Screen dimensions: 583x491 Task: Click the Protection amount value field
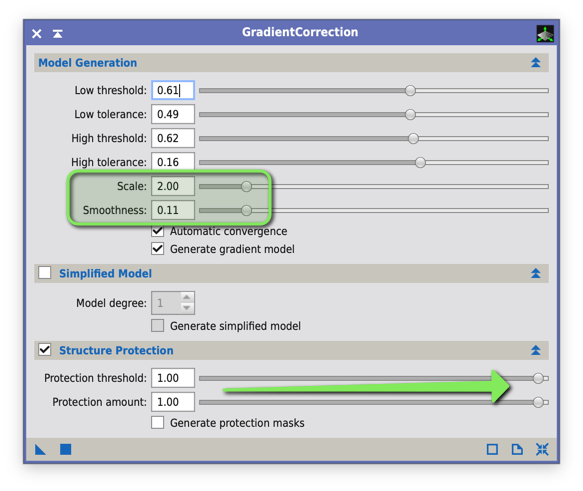pyautogui.click(x=173, y=402)
